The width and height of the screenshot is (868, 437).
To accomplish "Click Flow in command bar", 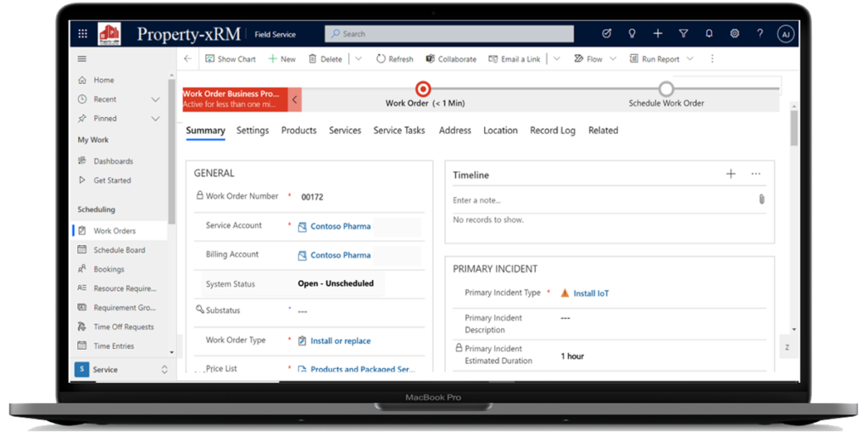I will pyautogui.click(x=588, y=59).
